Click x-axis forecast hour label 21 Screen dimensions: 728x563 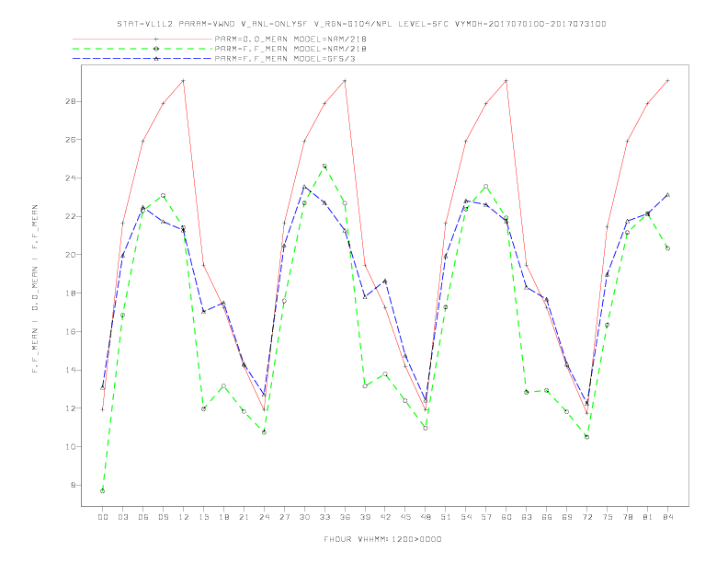(x=244, y=517)
